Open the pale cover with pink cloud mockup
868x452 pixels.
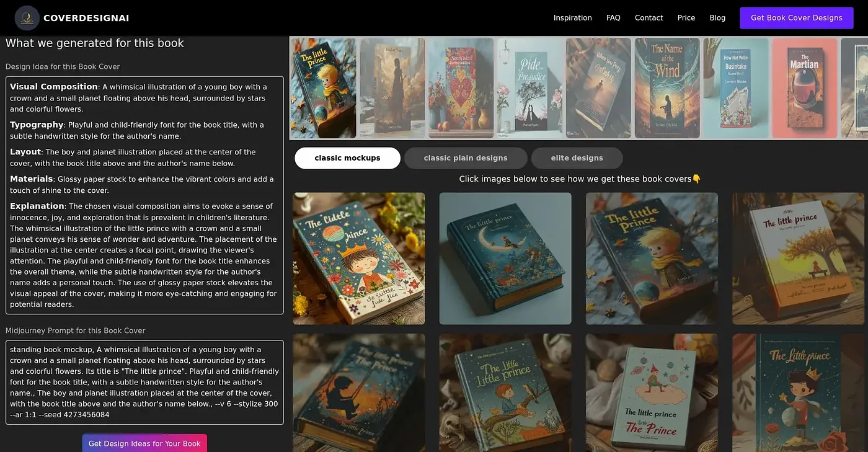click(652, 393)
